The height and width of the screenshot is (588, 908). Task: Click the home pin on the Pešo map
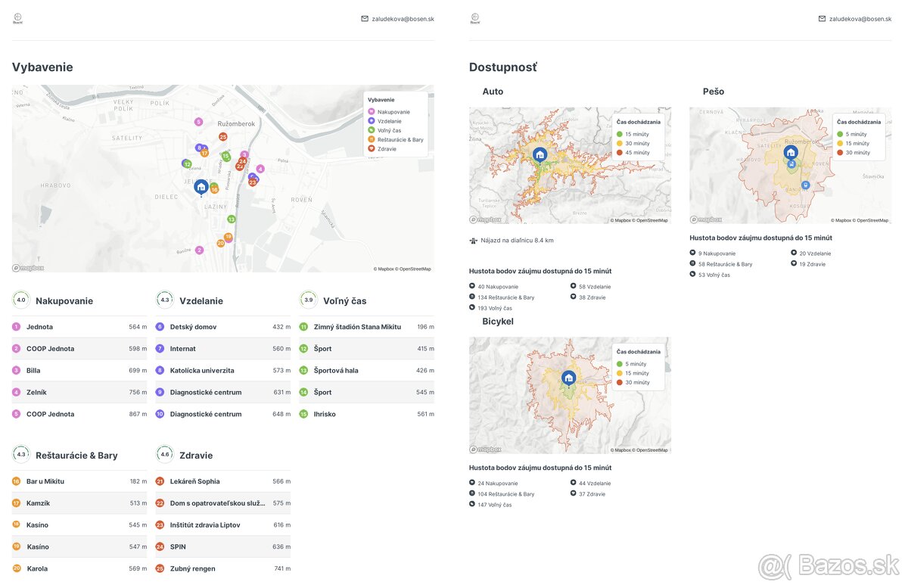pos(791,151)
